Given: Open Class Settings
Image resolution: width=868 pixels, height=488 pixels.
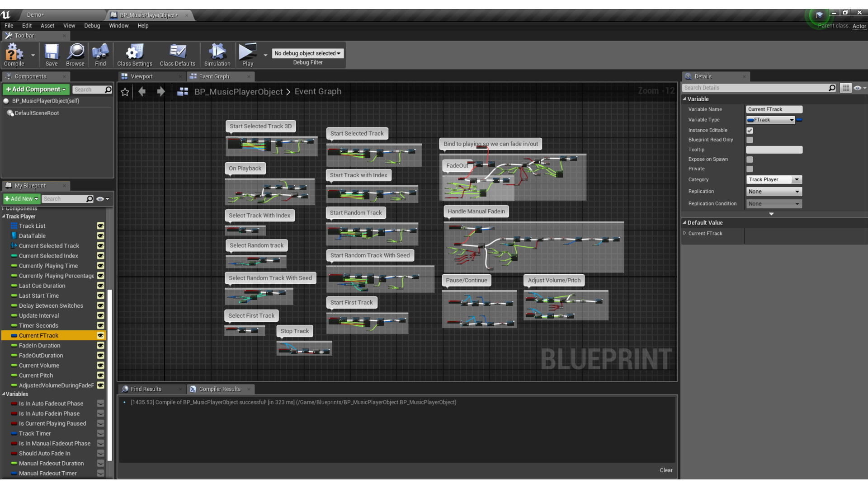Looking at the screenshot, I should coord(134,54).
